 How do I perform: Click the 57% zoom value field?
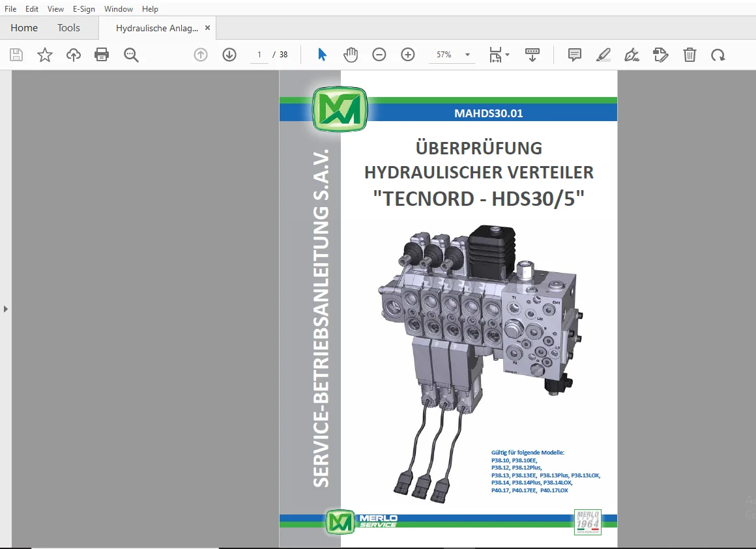coord(444,55)
